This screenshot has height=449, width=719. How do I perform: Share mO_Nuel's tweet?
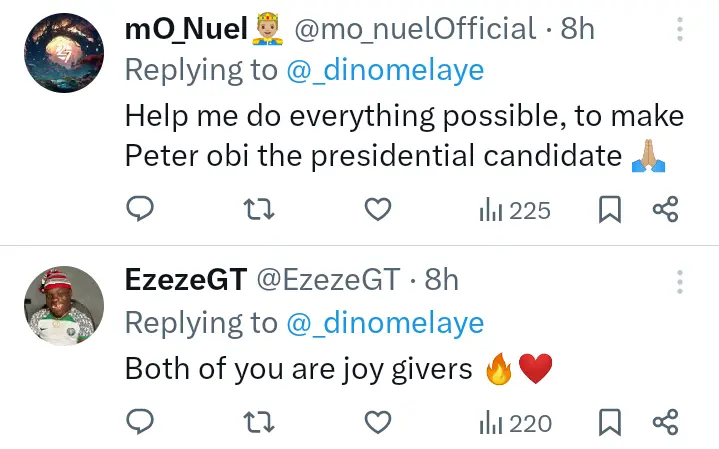click(x=666, y=210)
